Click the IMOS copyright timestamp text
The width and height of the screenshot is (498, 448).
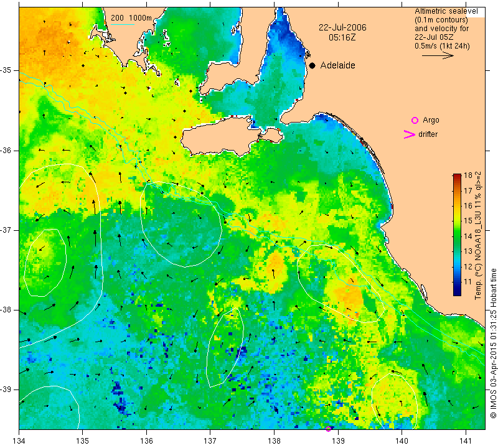click(493, 343)
